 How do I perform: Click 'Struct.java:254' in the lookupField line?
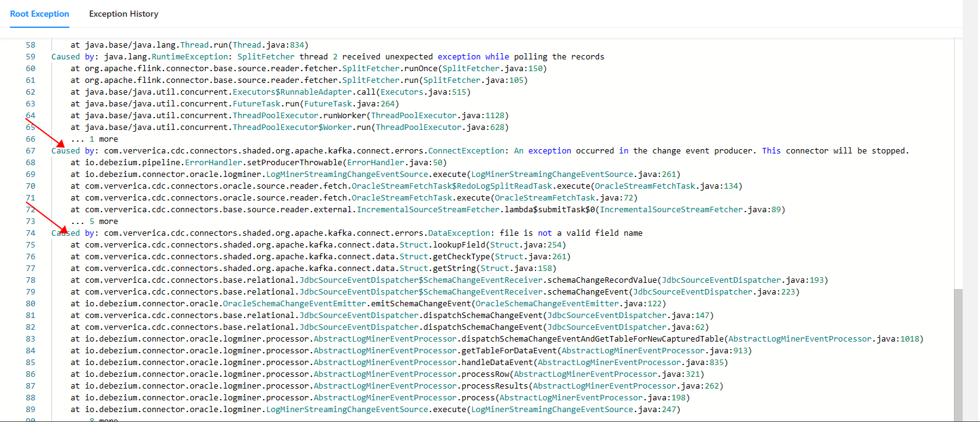tap(525, 244)
